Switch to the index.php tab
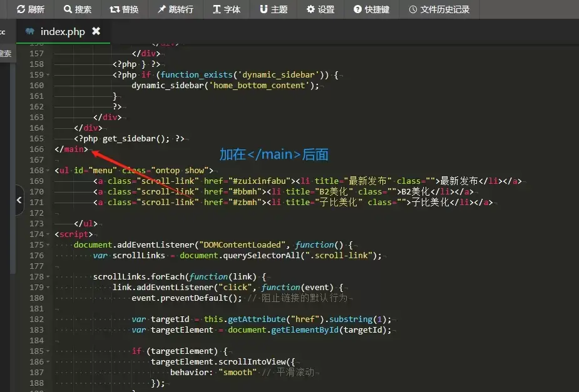The height and width of the screenshot is (392, 579). click(62, 31)
